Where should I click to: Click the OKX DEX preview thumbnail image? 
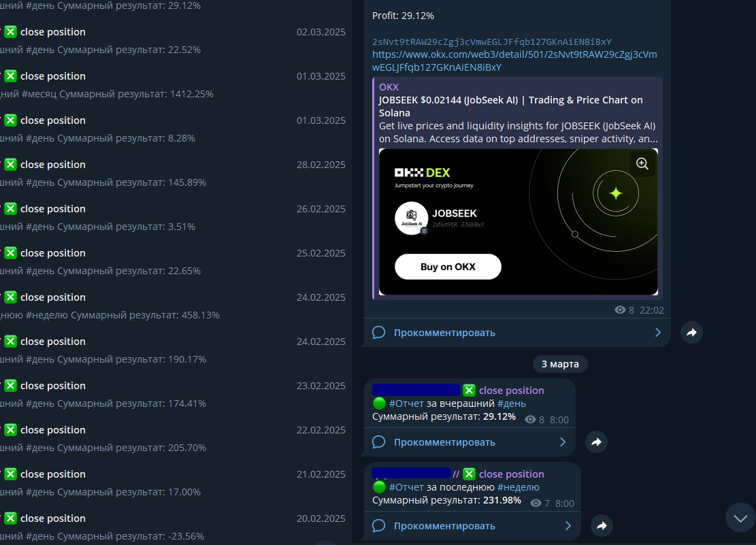click(x=519, y=222)
